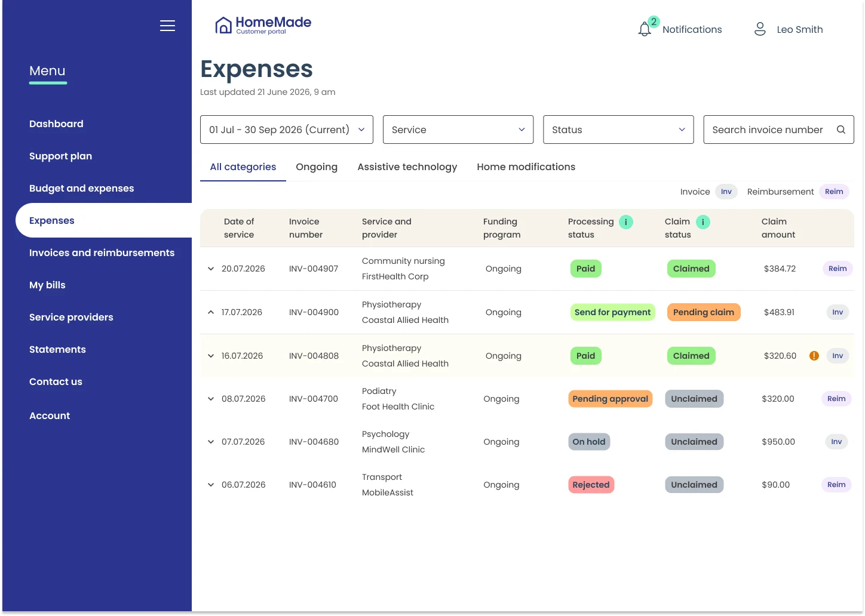Open Contact us page
The width and height of the screenshot is (865, 616).
(x=56, y=381)
